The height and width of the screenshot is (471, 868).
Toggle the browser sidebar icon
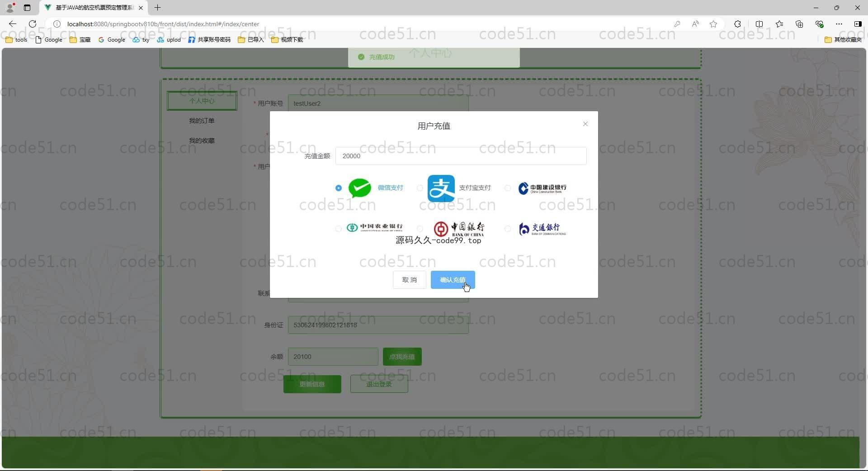point(858,24)
